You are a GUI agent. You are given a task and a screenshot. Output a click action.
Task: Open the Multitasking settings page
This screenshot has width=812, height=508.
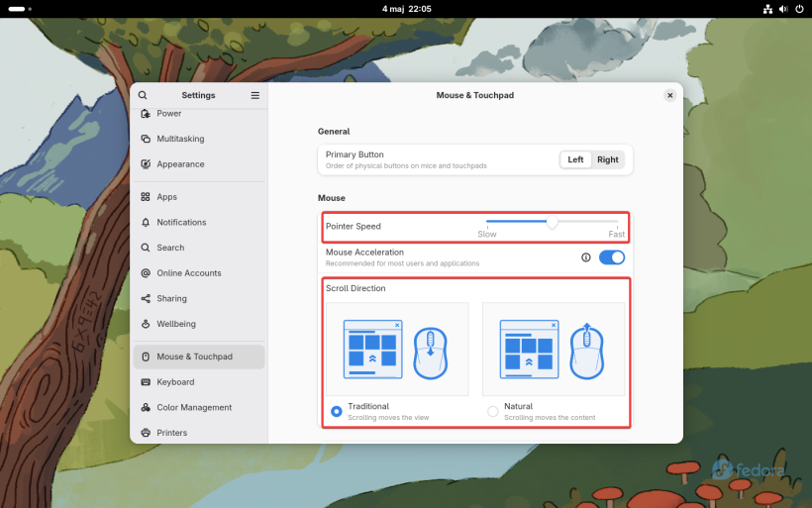[x=199, y=139]
